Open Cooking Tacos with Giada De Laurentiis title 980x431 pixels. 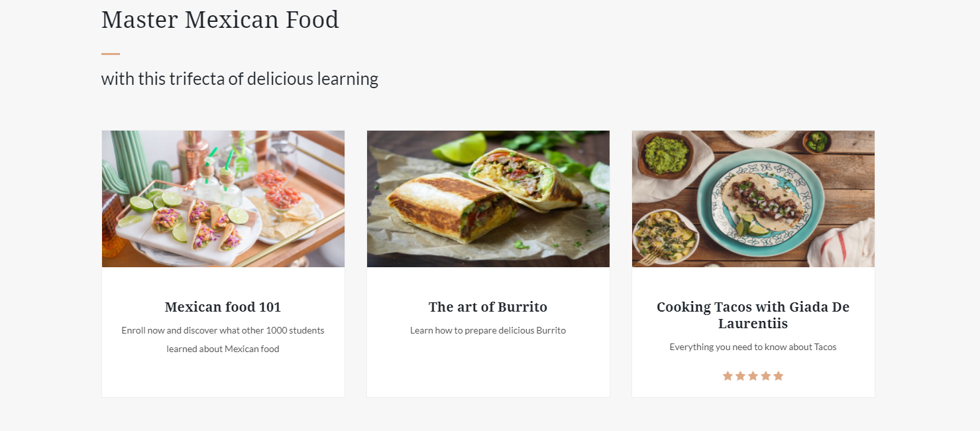pyautogui.click(x=753, y=315)
